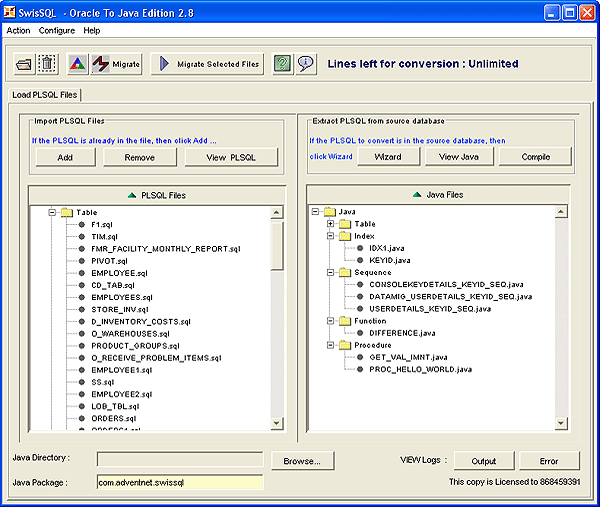Click the Remove button
This screenshot has width=600, height=507.
140,157
